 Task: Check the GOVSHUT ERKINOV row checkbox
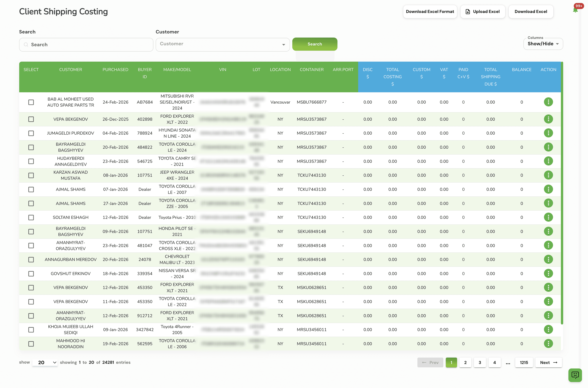coord(31,274)
